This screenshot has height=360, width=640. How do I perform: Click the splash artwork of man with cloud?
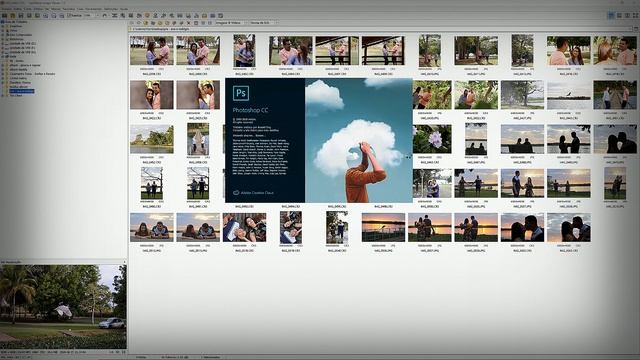click(359, 140)
